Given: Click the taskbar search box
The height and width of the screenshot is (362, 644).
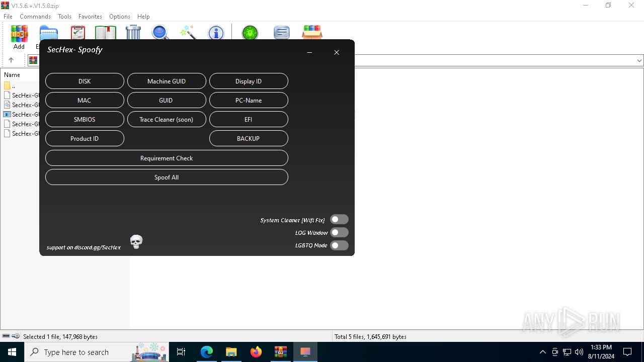Looking at the screenshot, I should point(96,352).
